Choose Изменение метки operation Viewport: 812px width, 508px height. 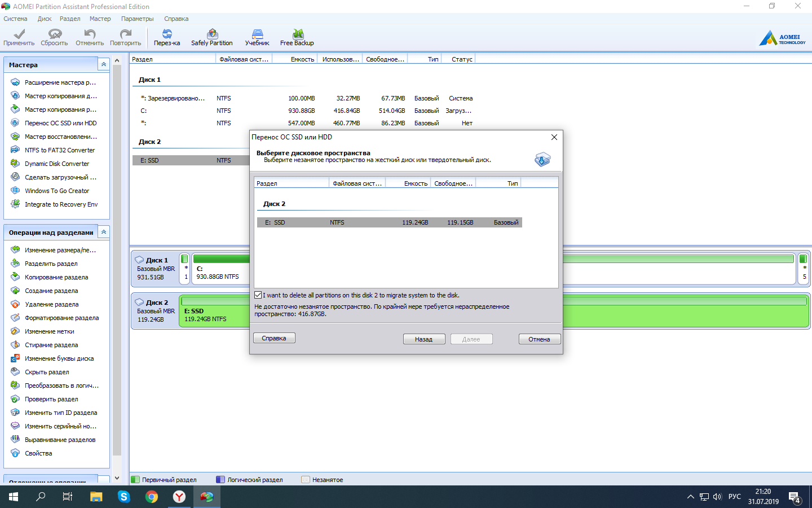49,331
